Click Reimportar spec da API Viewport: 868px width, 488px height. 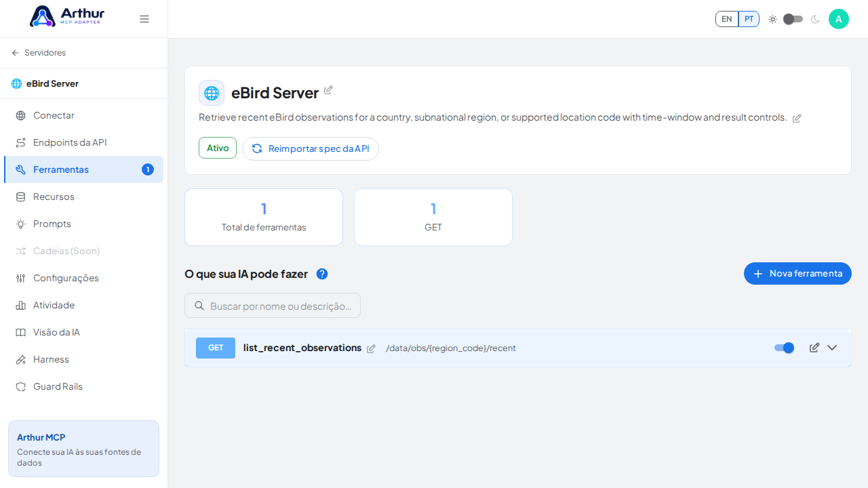311,148
